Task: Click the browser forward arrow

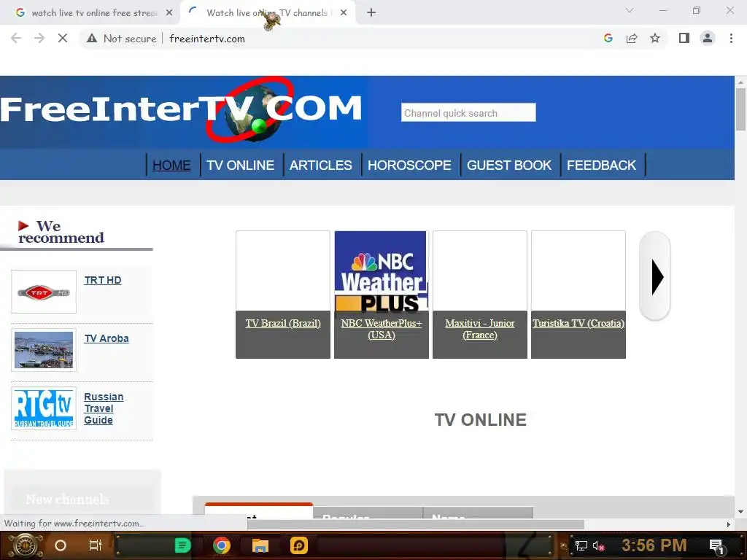Action: tap(39, 39)
